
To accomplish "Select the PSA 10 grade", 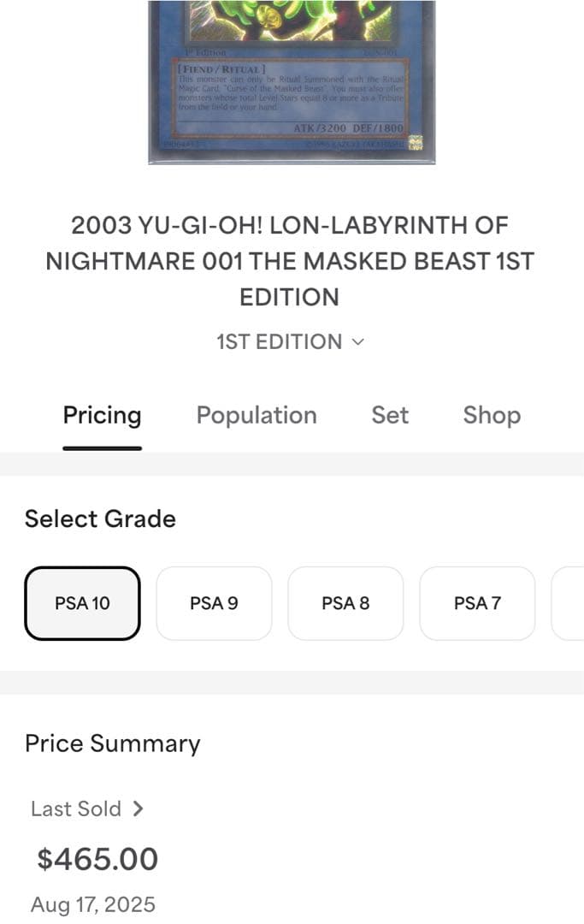I will point(82,603).
